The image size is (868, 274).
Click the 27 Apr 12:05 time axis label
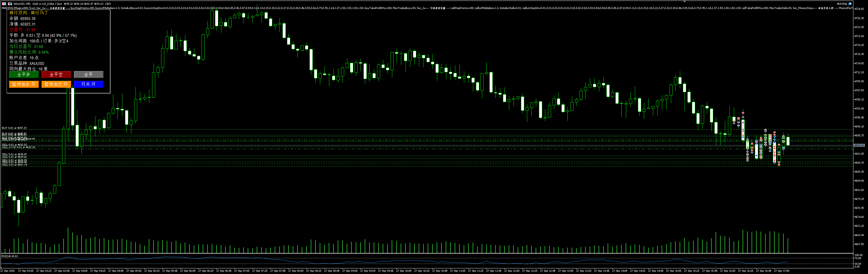coord(511,271)
